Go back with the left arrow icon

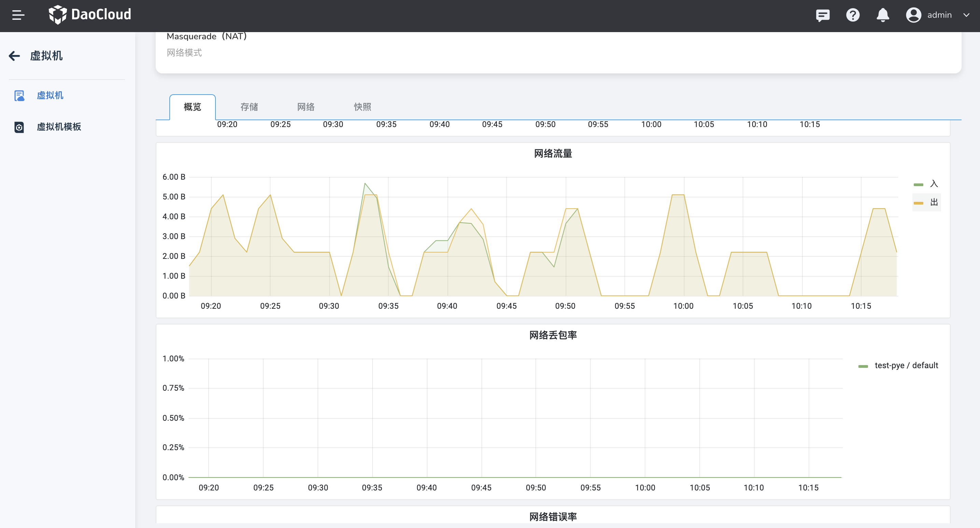14,56
